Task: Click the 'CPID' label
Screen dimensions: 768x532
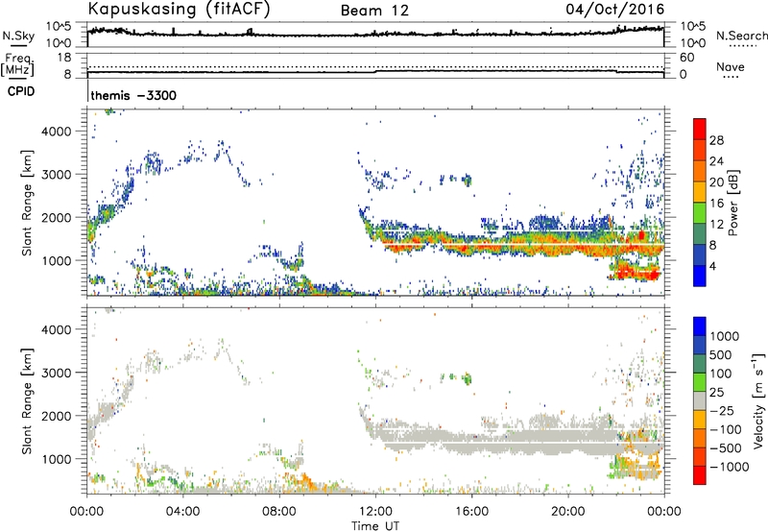Action: tap(21, 91)
